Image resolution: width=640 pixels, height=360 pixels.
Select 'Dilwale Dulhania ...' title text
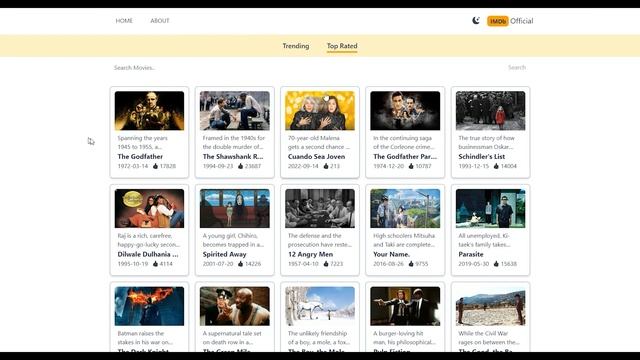click(148, 254)
